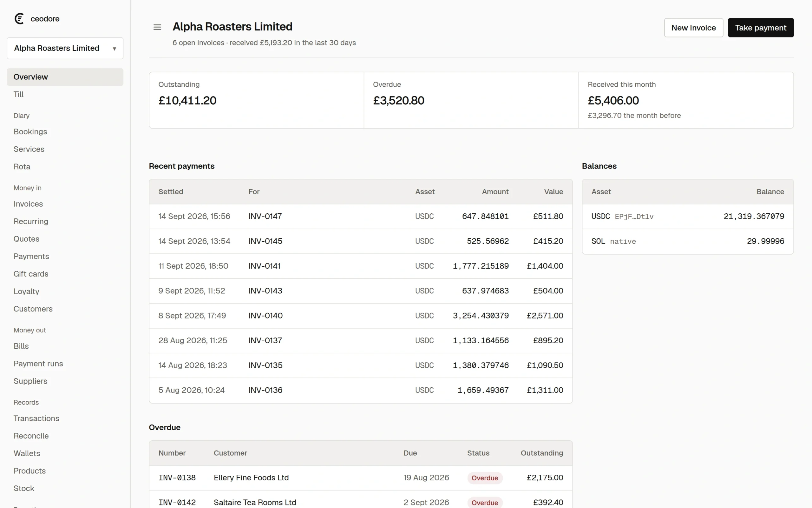This screenshot has width=812, height=508.
Task: Click the Value column header
Action: click(x=553, y=192)
